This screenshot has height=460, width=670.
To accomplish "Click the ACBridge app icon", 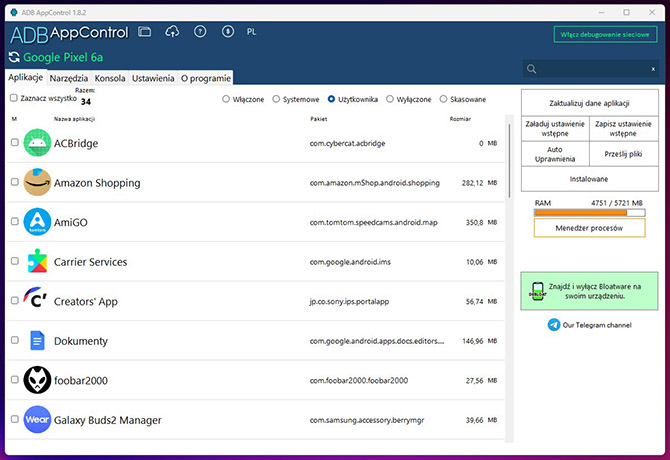I will pos(37,143).
